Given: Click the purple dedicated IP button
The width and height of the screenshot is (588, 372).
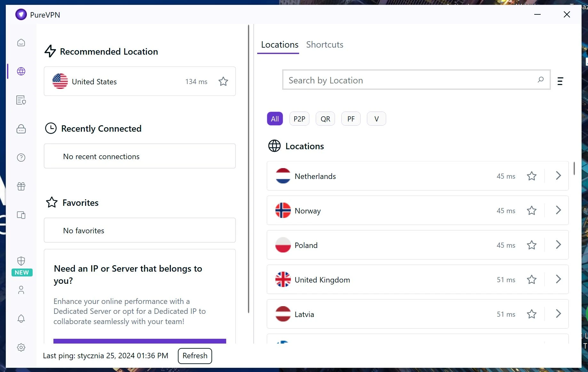Looking at the screenshot, I should point(140,341).
